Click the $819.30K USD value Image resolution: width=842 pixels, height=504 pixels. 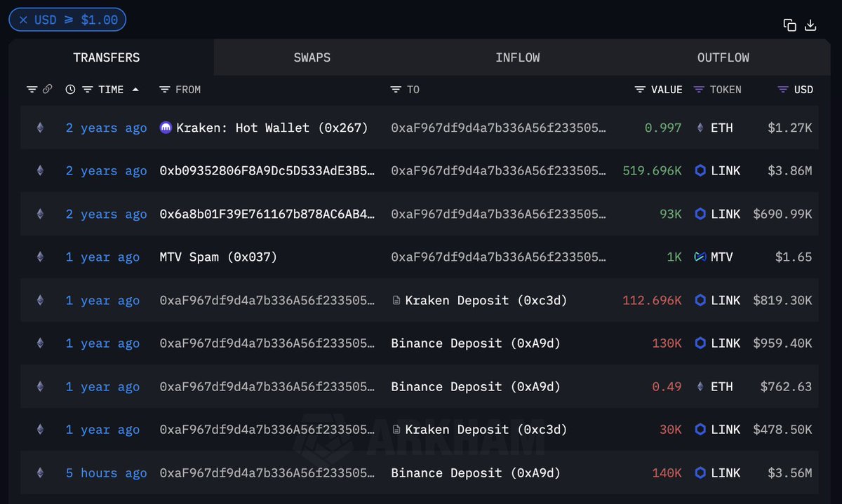coord(782,300)
